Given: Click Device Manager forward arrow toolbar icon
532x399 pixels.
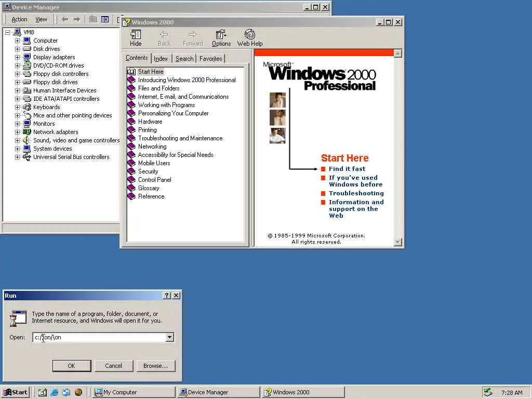Looking at the screenshot, I should [x=77, y=19].
